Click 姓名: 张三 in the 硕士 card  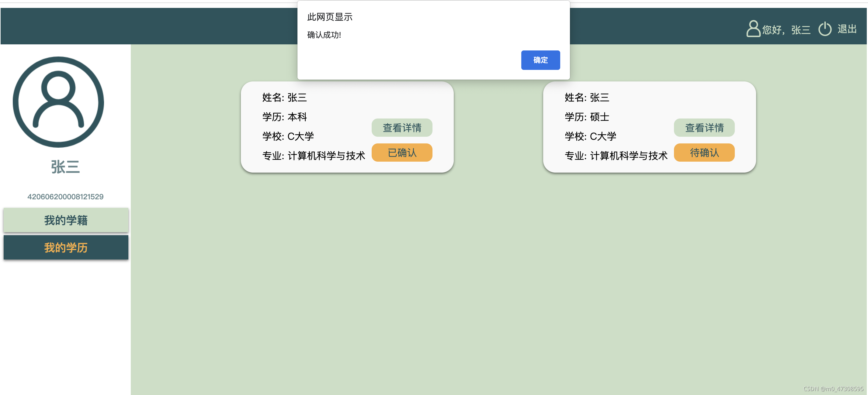[x=587, y=98]
